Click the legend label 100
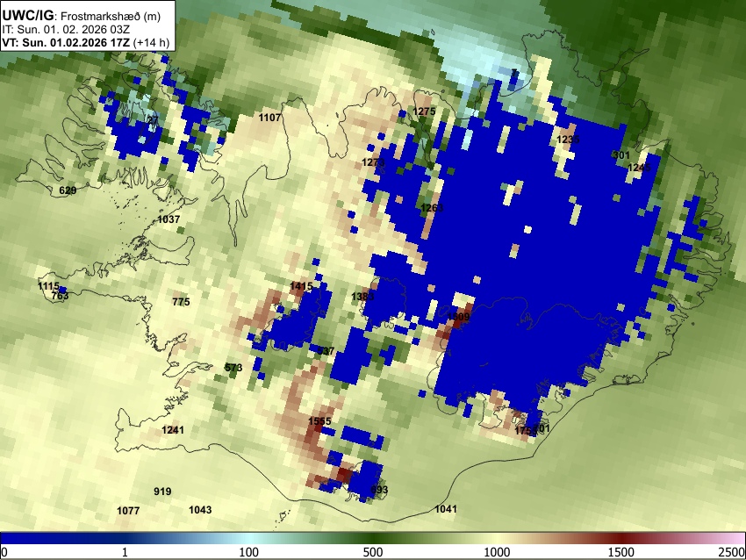Screen dimensions: 746x560 click(249, 552)
